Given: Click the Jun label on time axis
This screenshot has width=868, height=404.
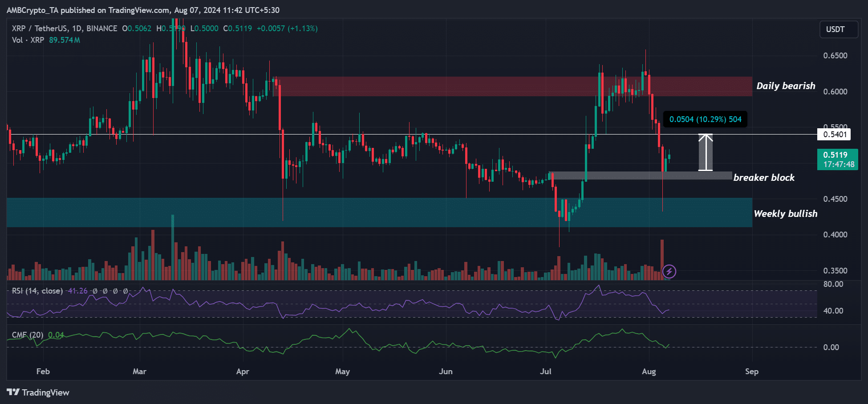Looking at the screenshot, I should click(x=446, y=371).
